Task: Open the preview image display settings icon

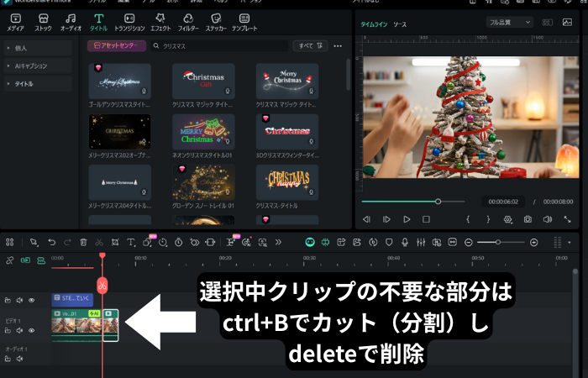Action: point(567,23)
